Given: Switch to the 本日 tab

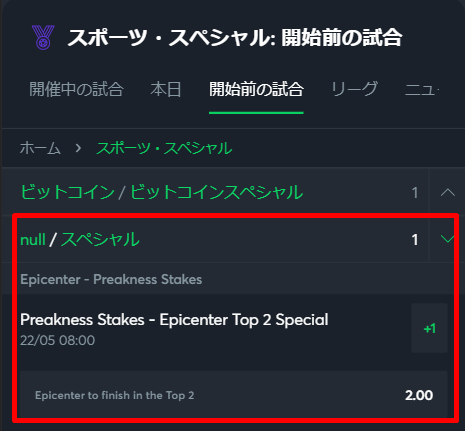Looking at the screenshot, I should [x=166, y=89].
